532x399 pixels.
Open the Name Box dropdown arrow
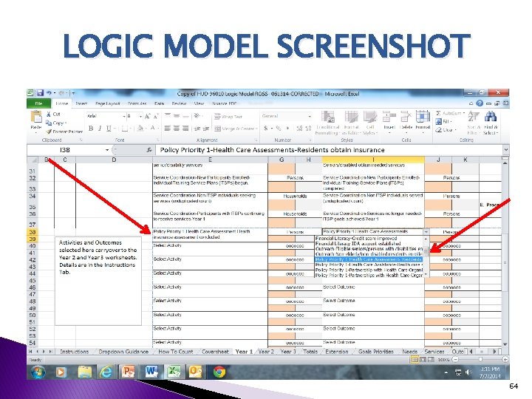107,149
